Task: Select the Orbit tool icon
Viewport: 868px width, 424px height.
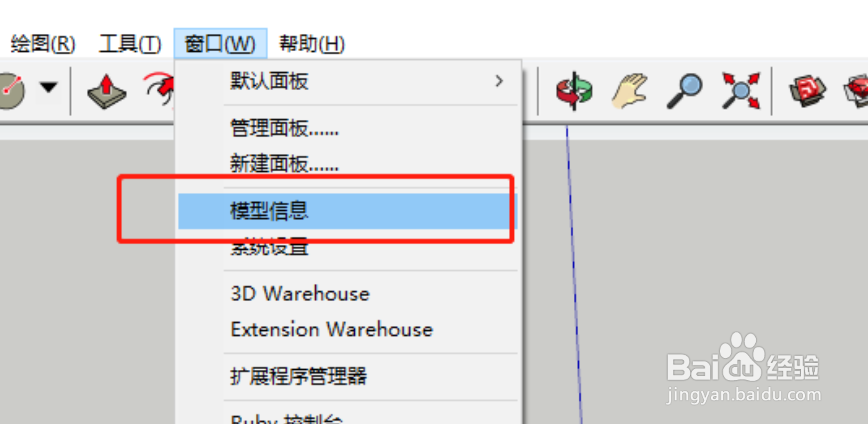Action: [575, 91]
